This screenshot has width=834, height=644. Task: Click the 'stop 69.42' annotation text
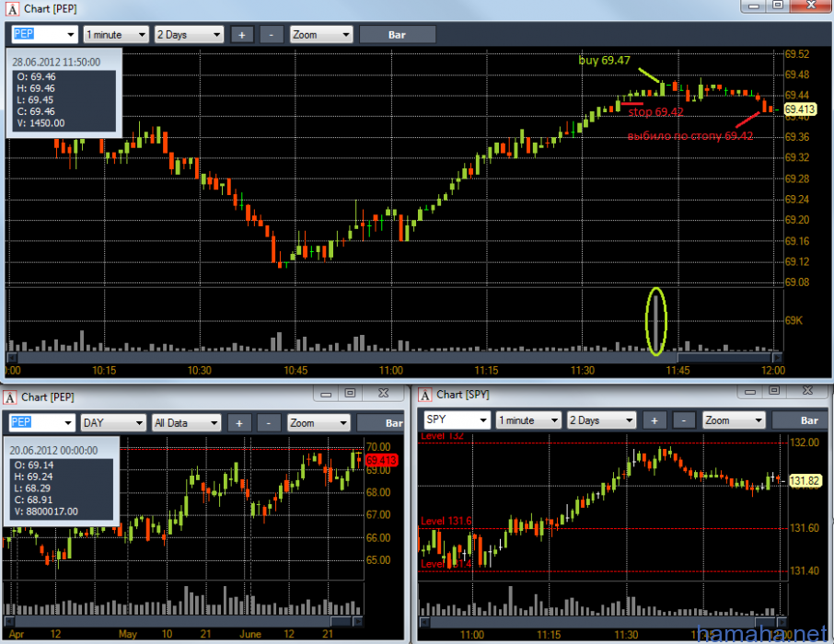click(655, 111)
